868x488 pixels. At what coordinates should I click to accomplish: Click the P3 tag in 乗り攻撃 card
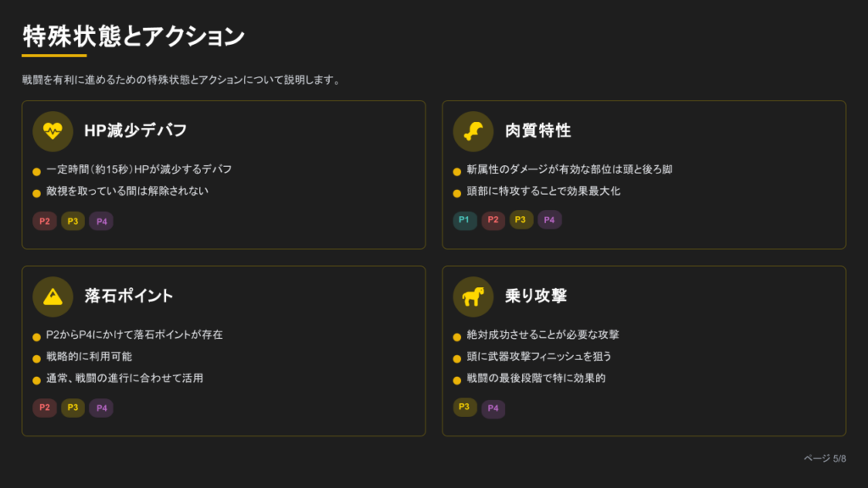click(x=465, y=408)
